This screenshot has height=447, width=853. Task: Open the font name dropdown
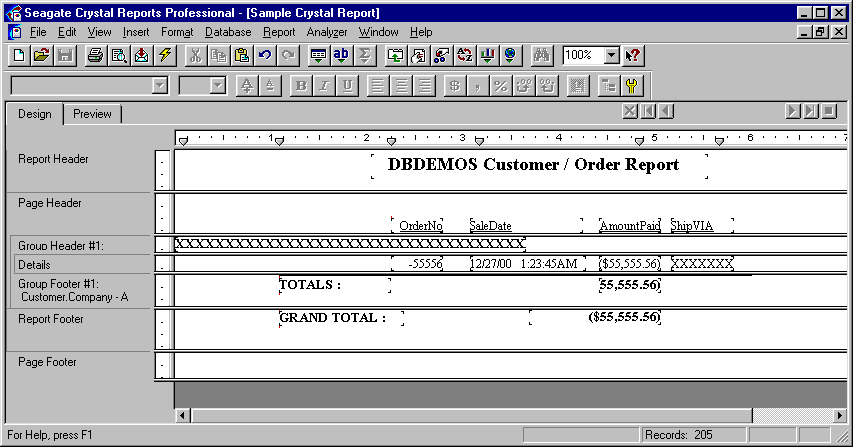click(159, 86)
